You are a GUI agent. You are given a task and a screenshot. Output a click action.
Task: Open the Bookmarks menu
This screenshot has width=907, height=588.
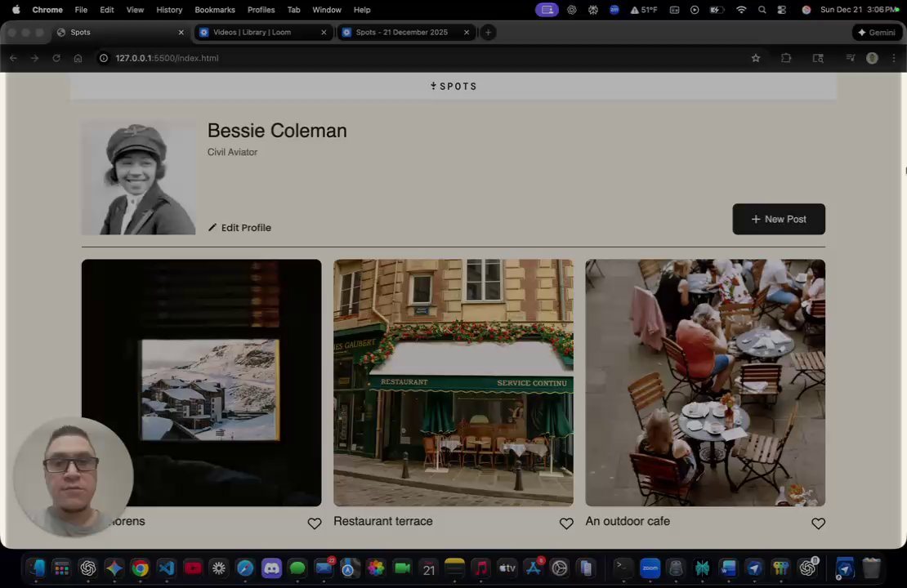pyautogui.click(x=215, y=10)
